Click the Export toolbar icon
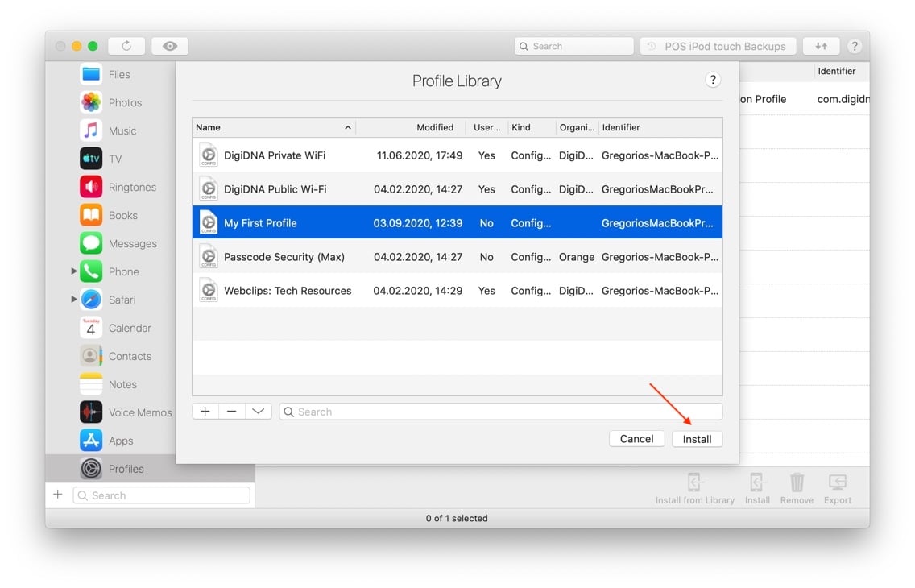Image resolution: width=915 pixels, height=588 pixels. coord(838,489)
